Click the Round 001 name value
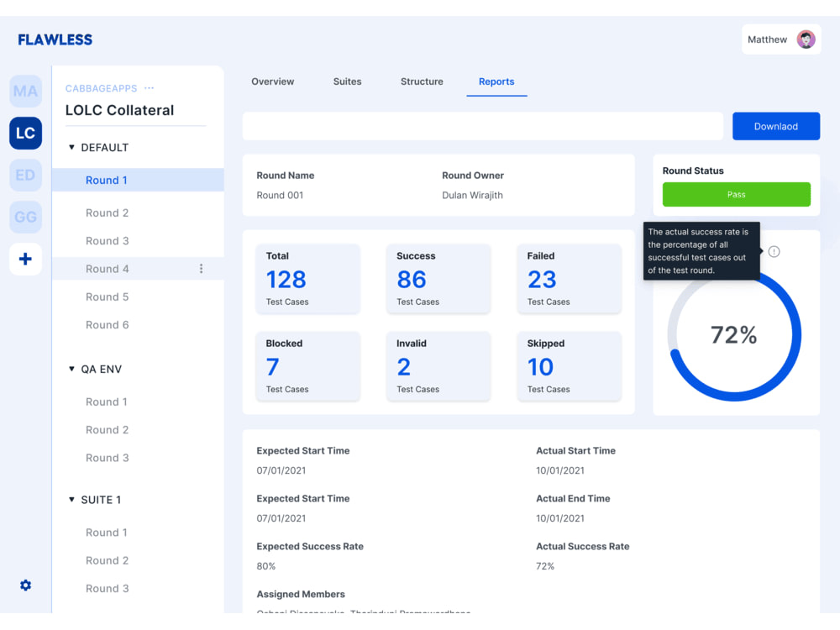The height and width of the screenshot is (630, 840). point(280,195)
